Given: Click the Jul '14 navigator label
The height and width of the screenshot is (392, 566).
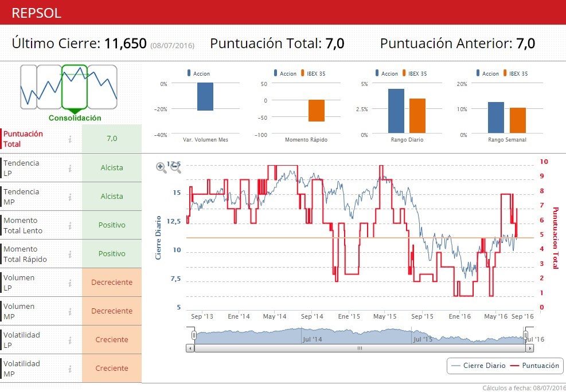Looking at the screenshot, I should (312, 339).
